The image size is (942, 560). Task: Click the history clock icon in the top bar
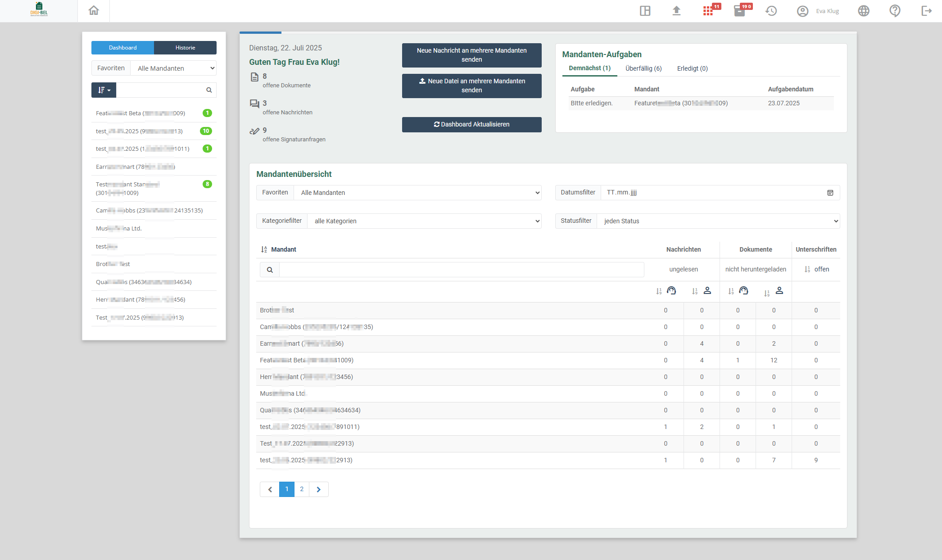[771, 11]
